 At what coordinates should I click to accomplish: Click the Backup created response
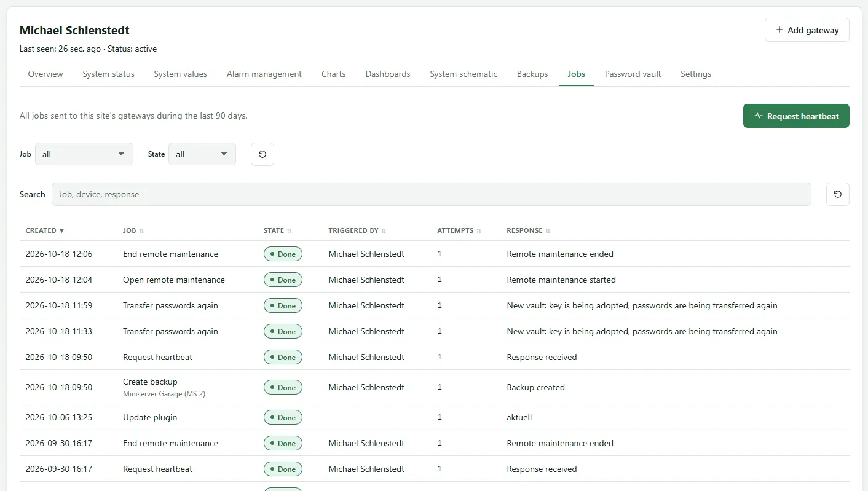tap(535, 387)
